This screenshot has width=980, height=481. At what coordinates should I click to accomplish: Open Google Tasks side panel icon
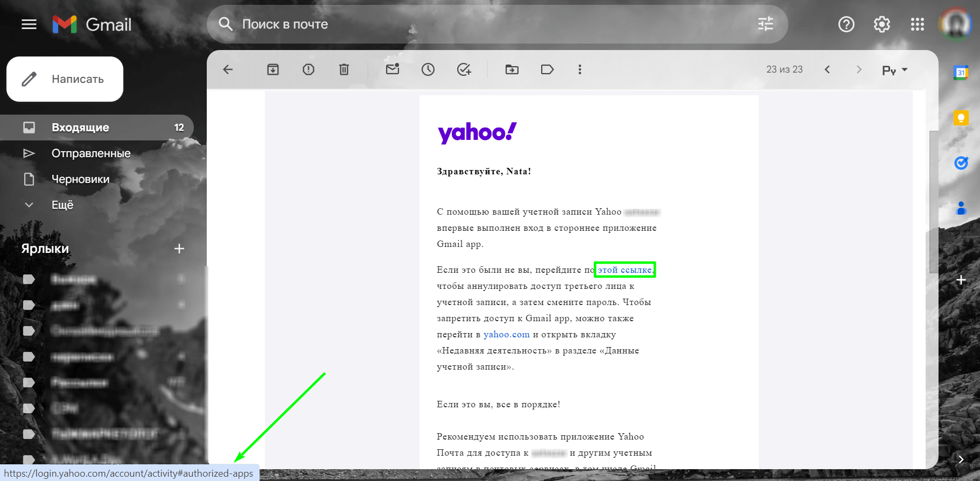tap(961, 162)
